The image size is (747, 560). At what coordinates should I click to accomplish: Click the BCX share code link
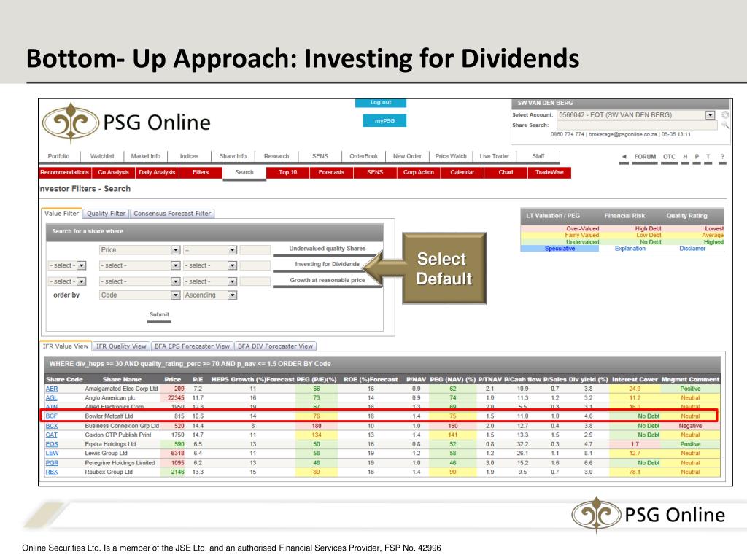pyautogui.click(x=52, y=426)
